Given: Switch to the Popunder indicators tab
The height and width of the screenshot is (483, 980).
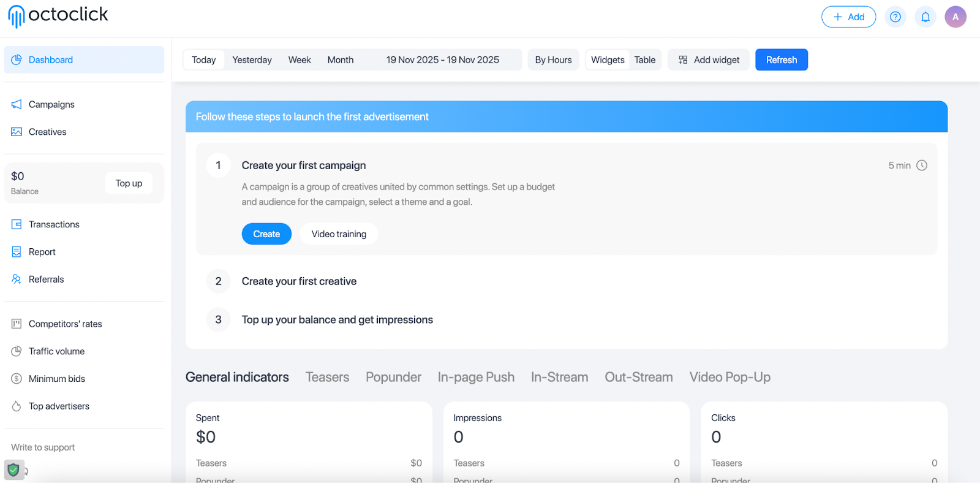Looking at the screenshot, I should [x=393, y=377].
